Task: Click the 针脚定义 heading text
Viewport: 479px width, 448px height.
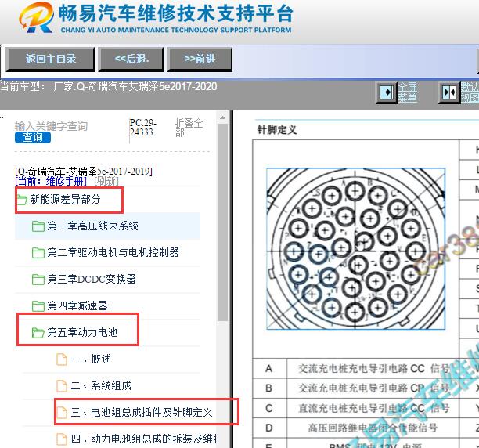Action: click(x=277, y=130)
